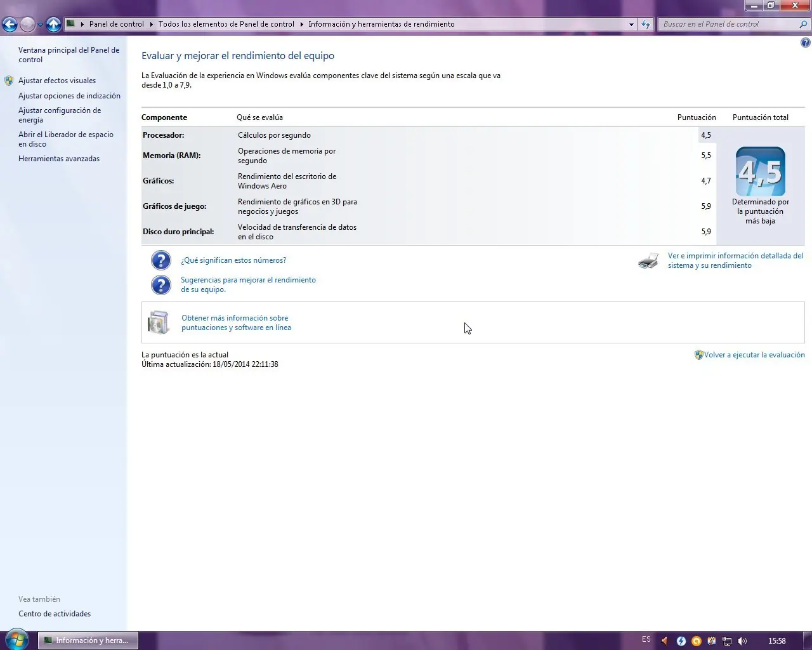The image size is (812, 650).
Task: Open the network connection tray icon
Action: pyautogui.click(x=727, y=641)
